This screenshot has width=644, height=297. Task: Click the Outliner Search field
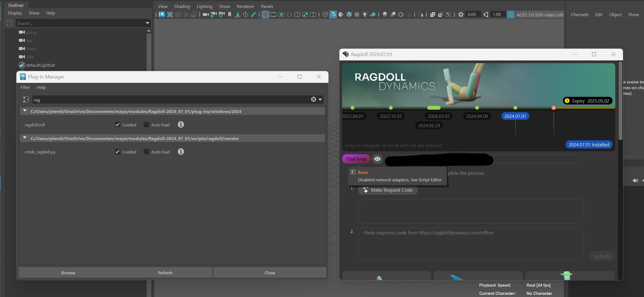(x=79, y=23)
